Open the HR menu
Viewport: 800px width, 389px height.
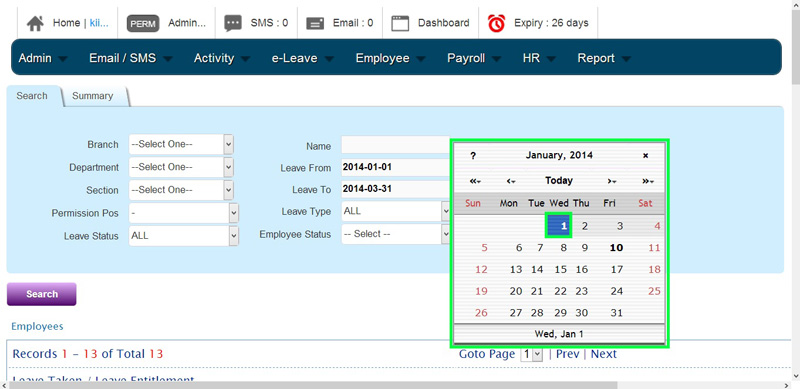(x=539, y=58)
